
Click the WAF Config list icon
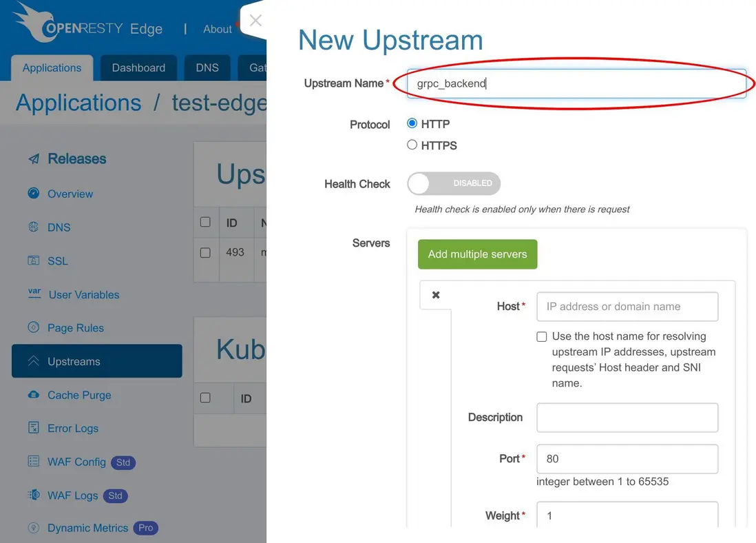pyautogui.click(x=33, y=462)
